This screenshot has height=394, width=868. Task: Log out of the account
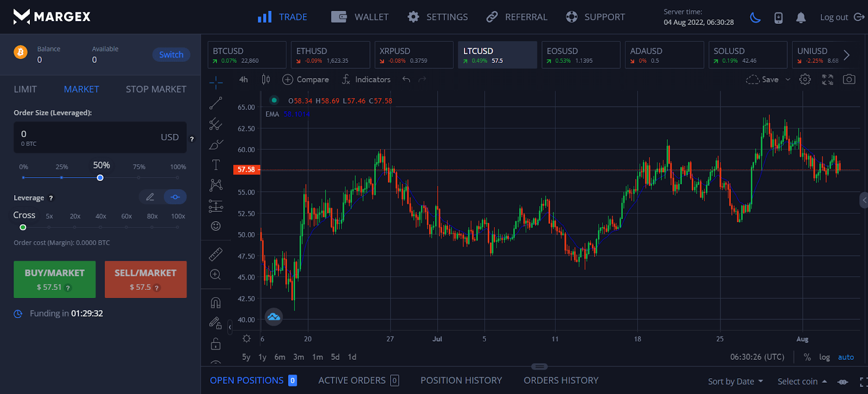(842, 17)
